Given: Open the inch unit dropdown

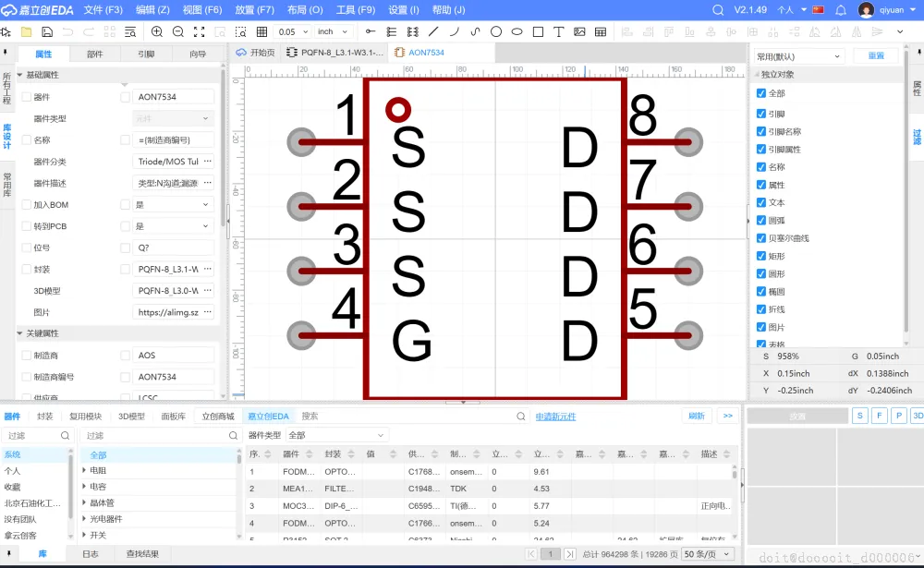Looking at the screenshot, I should coord(333,31).
